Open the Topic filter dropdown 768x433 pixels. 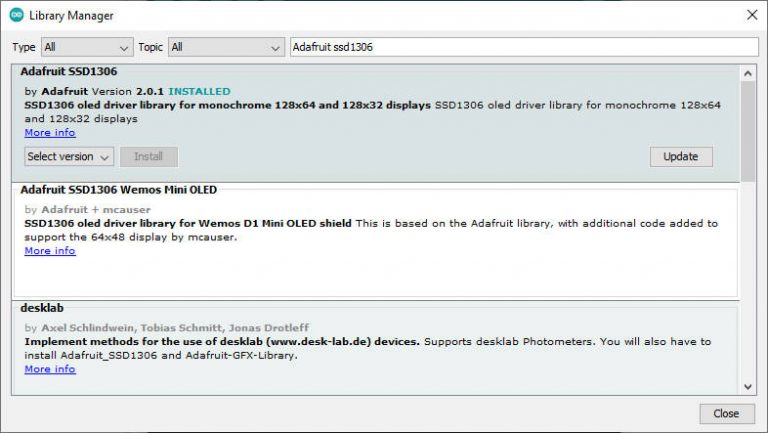click(x=226, y=47)
